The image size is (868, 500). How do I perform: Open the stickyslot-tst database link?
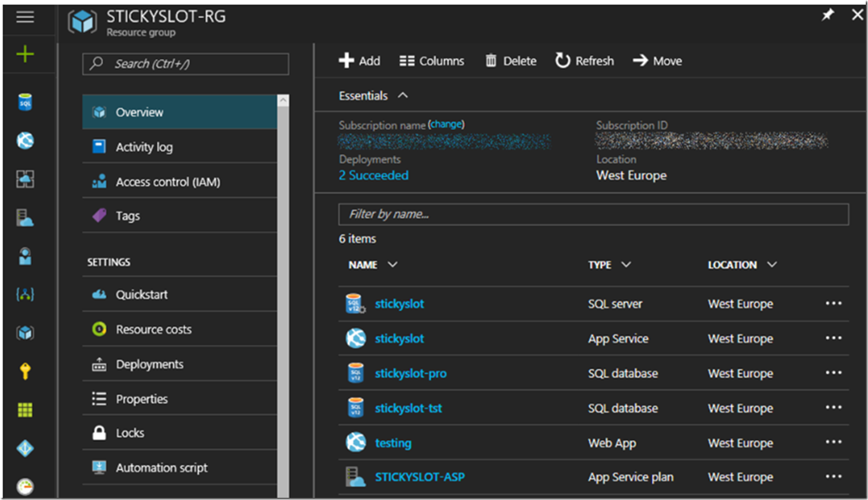408,408
